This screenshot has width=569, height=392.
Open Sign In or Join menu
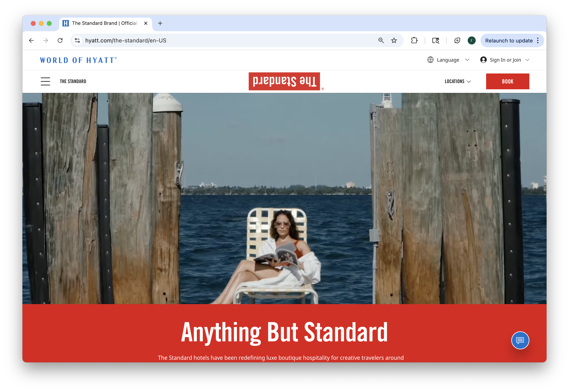tap(505, 60)
